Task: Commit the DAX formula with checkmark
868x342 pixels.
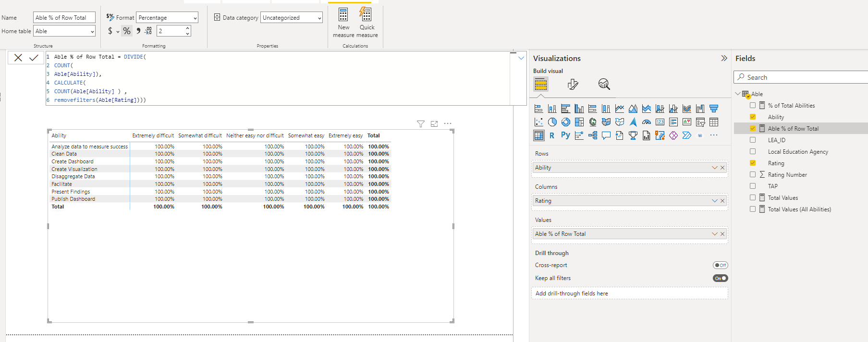Action: [x=34, y=58]
